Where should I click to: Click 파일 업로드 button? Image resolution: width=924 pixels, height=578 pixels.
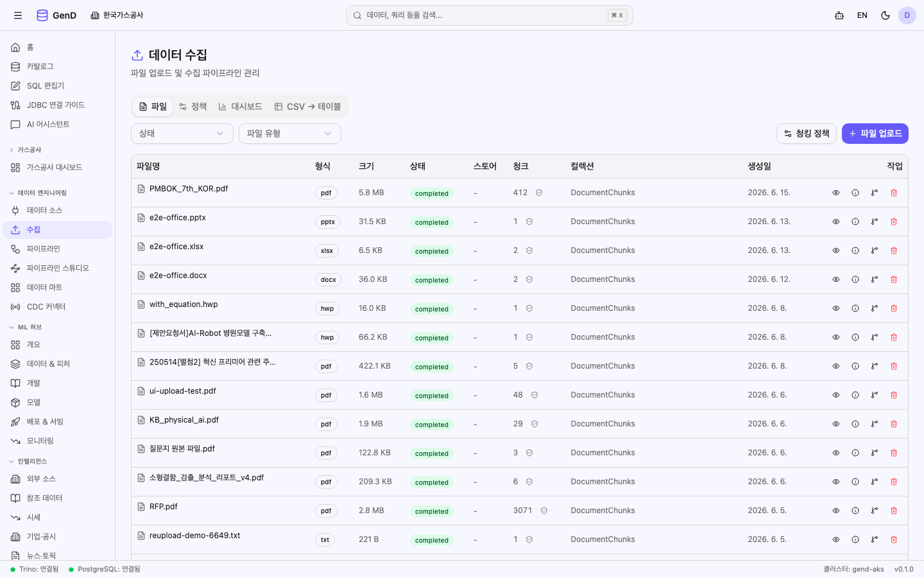(x=875, y=134)
